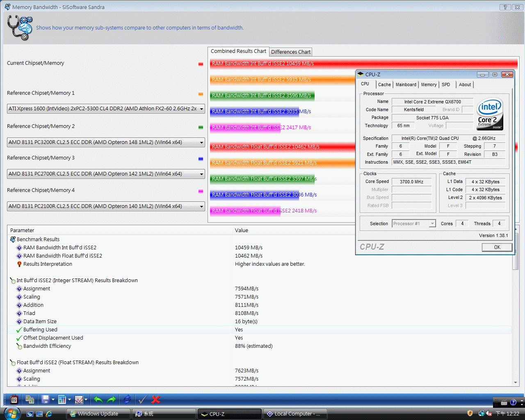Switch to Combined Results Chart tab
The width and height of the screenshot is (525, 420).
coord(238,51)
